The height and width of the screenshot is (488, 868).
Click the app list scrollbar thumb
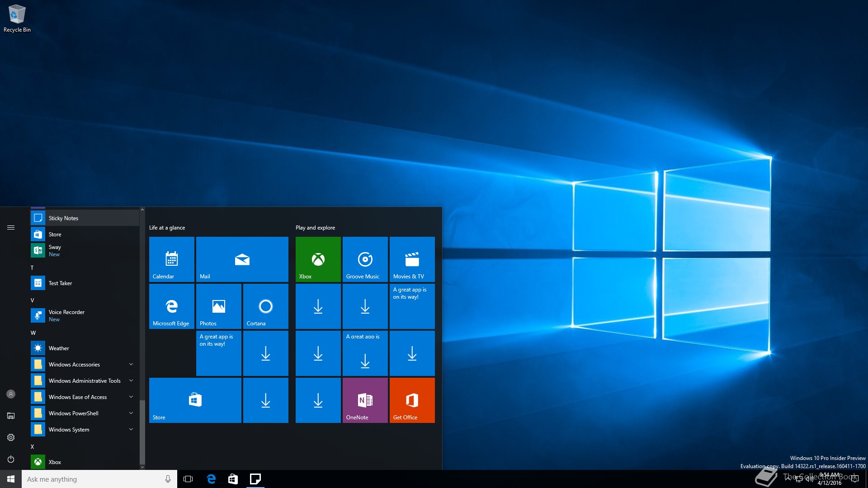pos(142,432)
